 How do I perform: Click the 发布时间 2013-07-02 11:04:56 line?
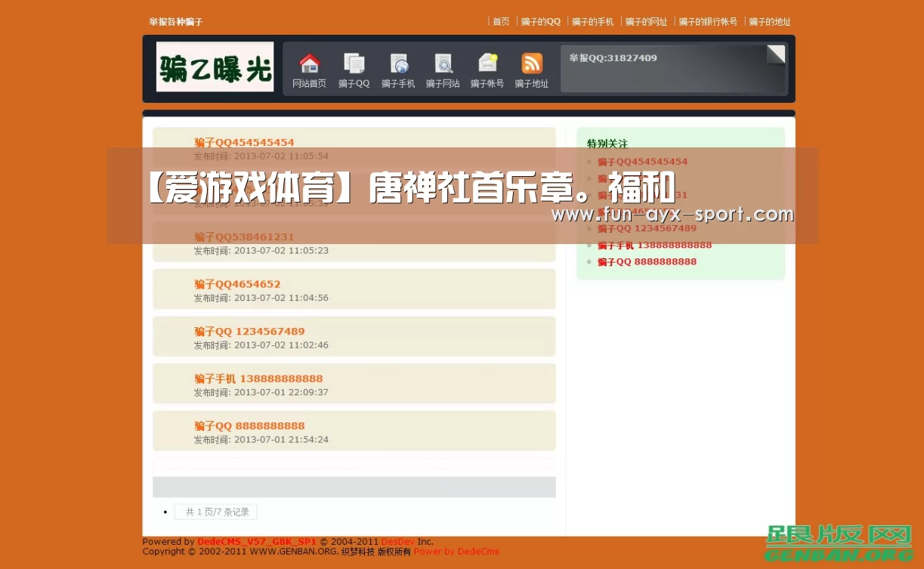261,298
